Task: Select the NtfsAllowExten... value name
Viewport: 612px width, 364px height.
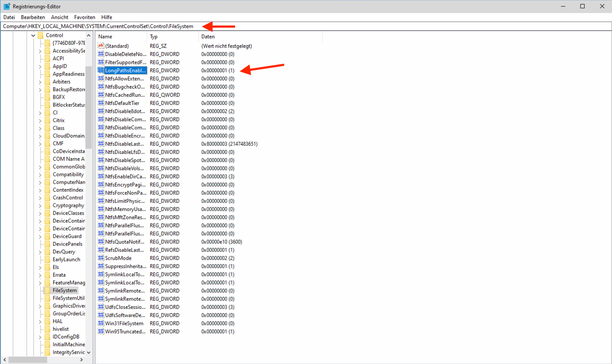Action: pos(124,78)
